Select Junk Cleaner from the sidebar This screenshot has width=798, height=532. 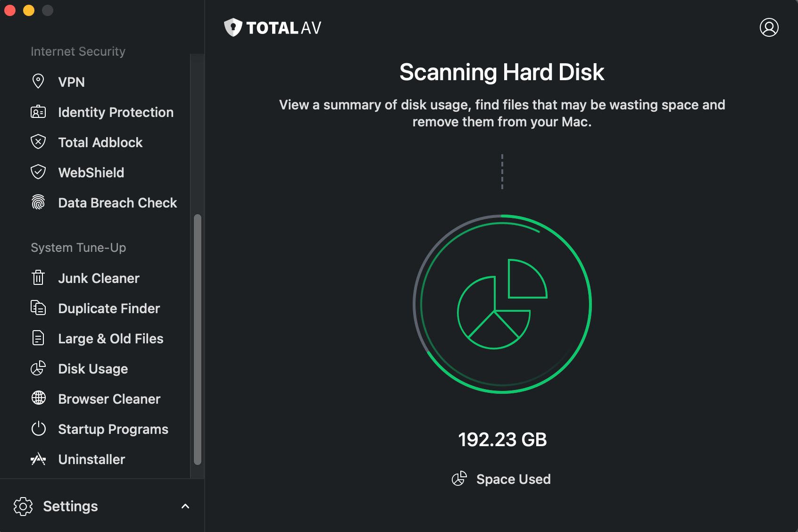[99, 278]
